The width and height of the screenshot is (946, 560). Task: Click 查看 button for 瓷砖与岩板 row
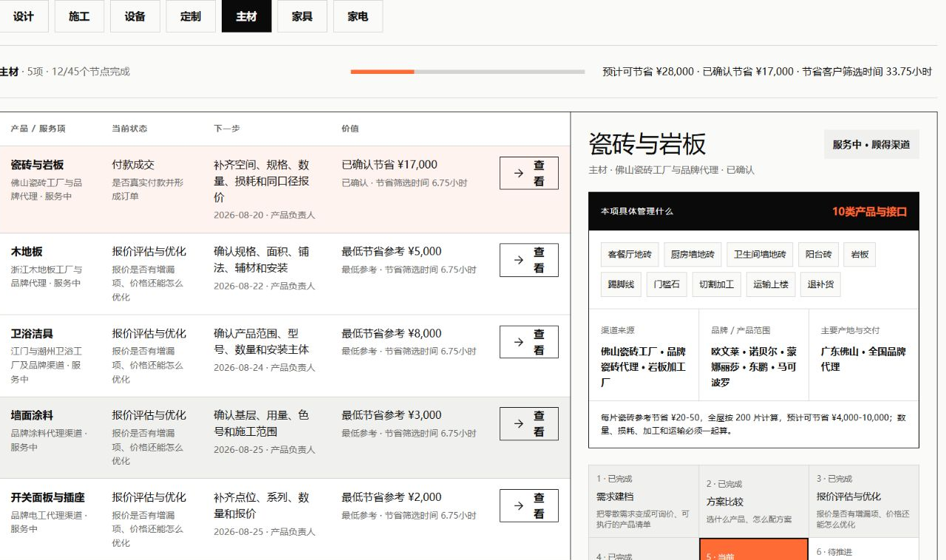click(x=529, y=173)
